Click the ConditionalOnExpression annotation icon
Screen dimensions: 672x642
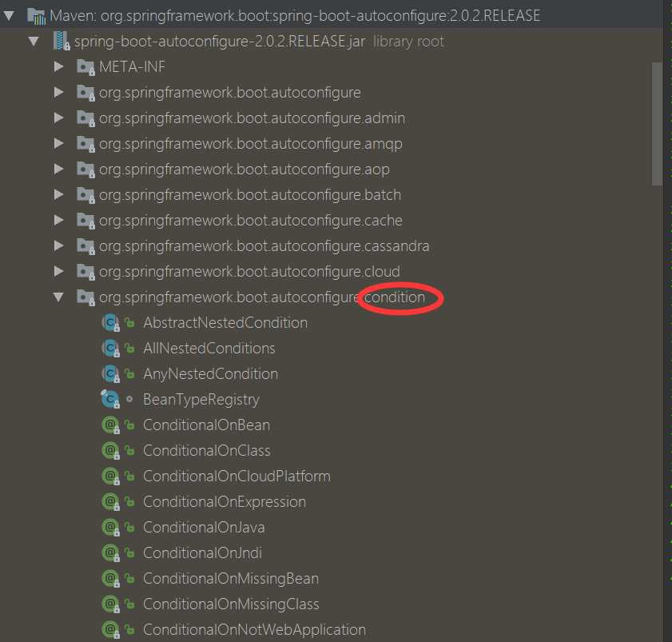[x=110, y=502]
